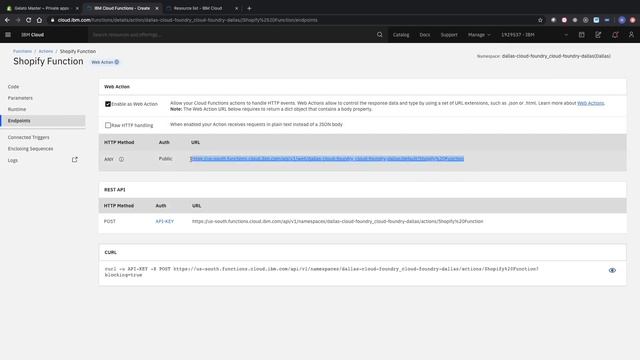The image size is (640, 360).
Task: Click the API-KEY link in REST API row
Action: [x=164, y=221]
